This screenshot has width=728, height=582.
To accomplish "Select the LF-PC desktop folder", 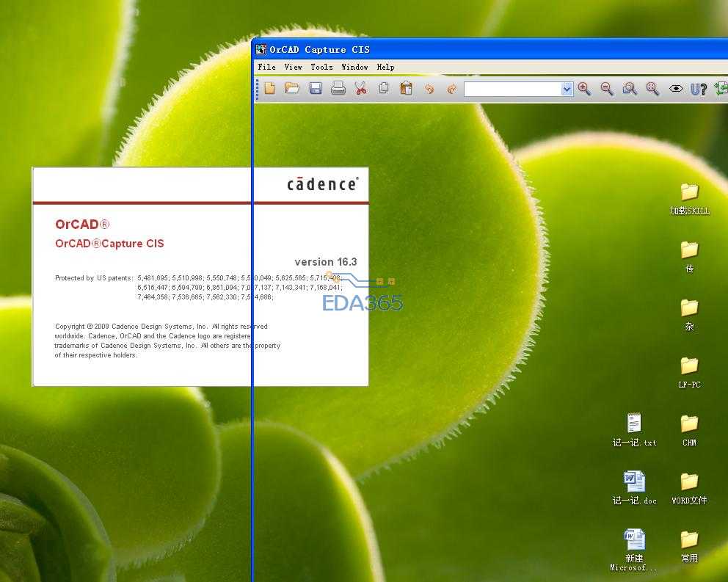I will coord(689,373).
